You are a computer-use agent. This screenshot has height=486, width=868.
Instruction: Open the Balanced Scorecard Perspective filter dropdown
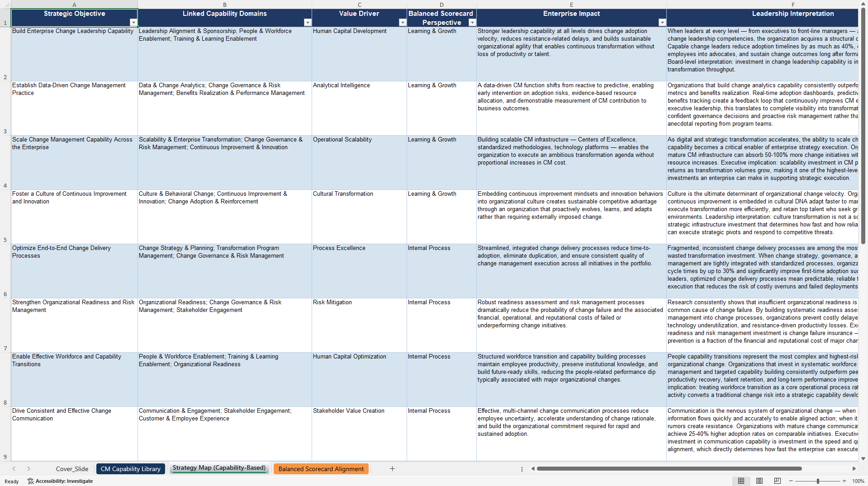(x=472, y=23)
